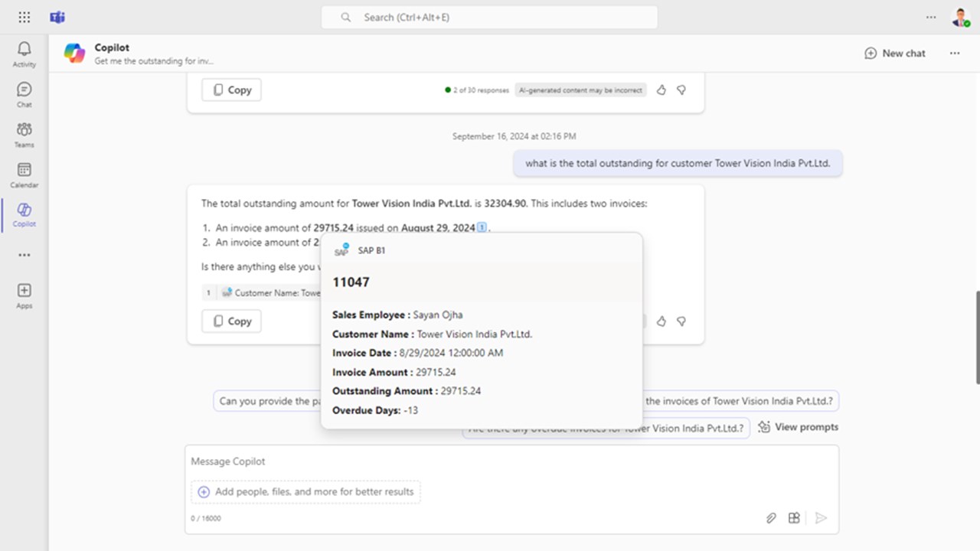Open citation marker 1 after August 29, 2024
980x551 pixels.
482,227
